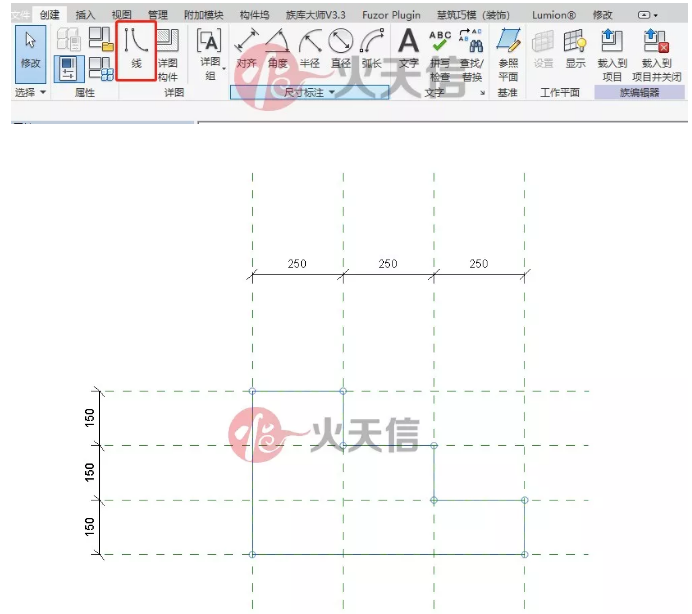Run 拼写检查 spell check
This screenshot has width=692, height=614.
point(440,56)
